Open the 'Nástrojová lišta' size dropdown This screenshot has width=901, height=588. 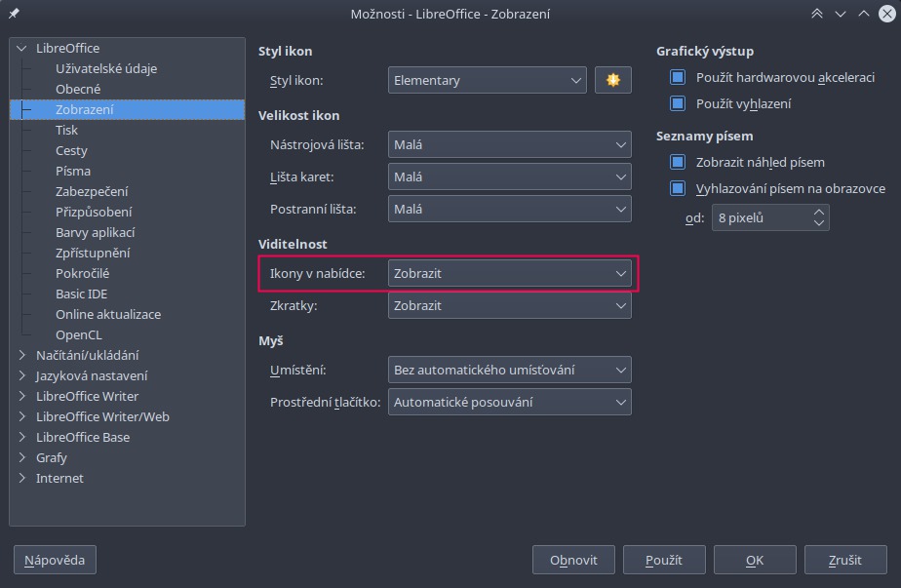pos(509,144)
